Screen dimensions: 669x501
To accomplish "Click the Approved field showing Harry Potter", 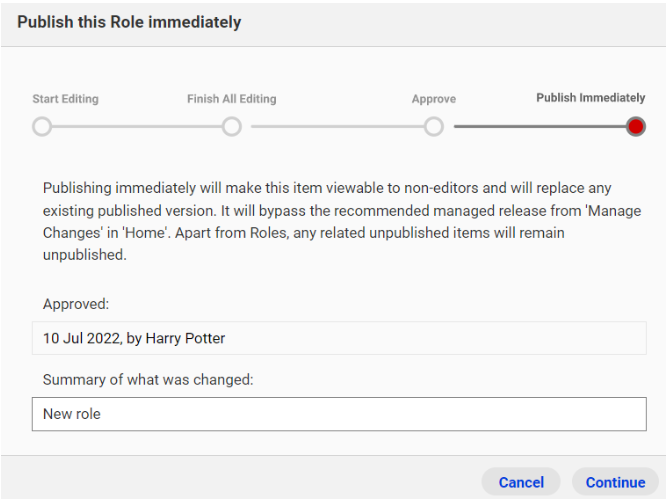I will coord(339,338).
